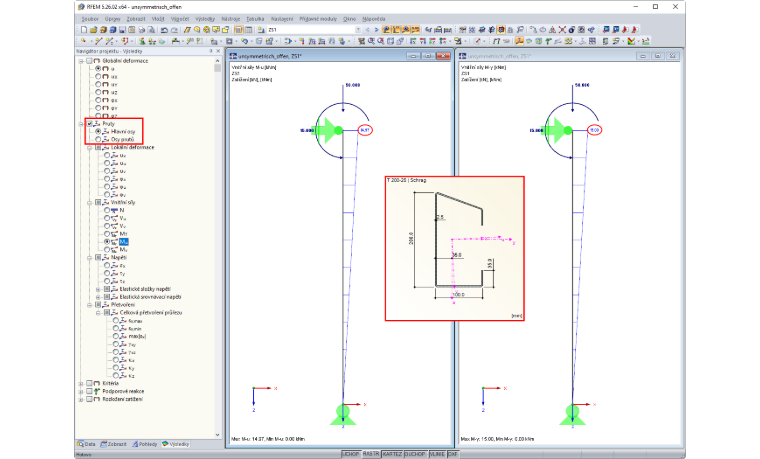Viewport: 760px width, 459px height.
Task: Click the pin icon of navigator panel
Action: (211, 51)
